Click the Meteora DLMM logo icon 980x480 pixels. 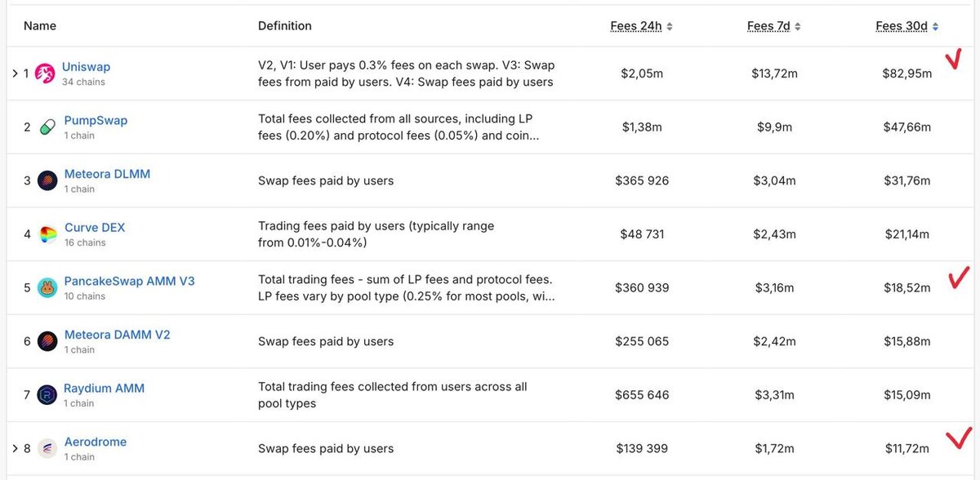click(x=47, y=180)
